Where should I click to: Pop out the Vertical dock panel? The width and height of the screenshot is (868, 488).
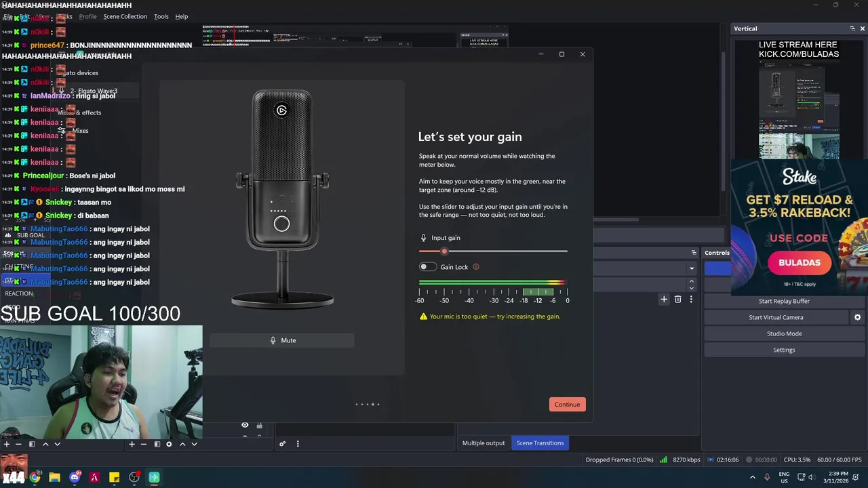(x=852, y=28)
